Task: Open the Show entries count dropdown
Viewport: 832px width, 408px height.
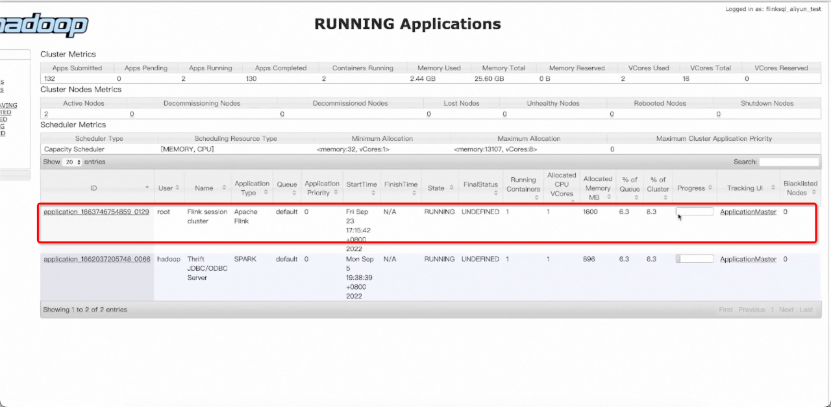Action: coord(73,162)
